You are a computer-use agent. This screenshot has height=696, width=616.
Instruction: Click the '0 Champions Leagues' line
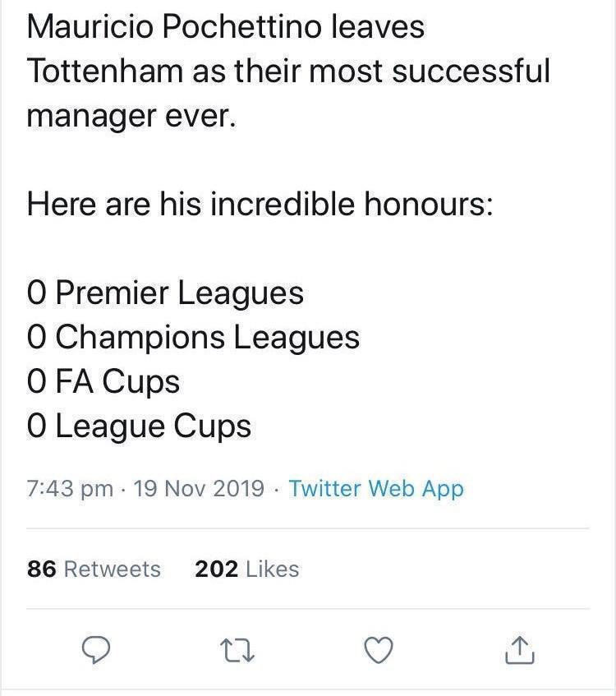click(193, 338)
